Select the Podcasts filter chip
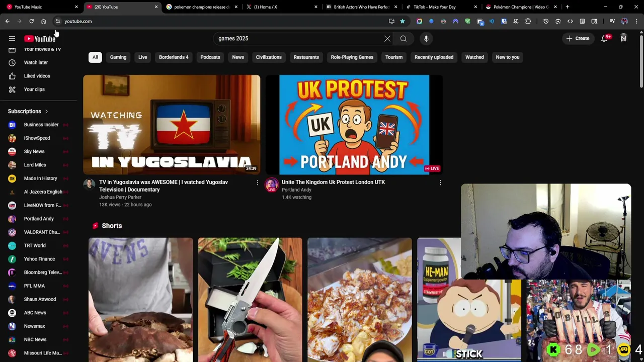 click(210, 57)
